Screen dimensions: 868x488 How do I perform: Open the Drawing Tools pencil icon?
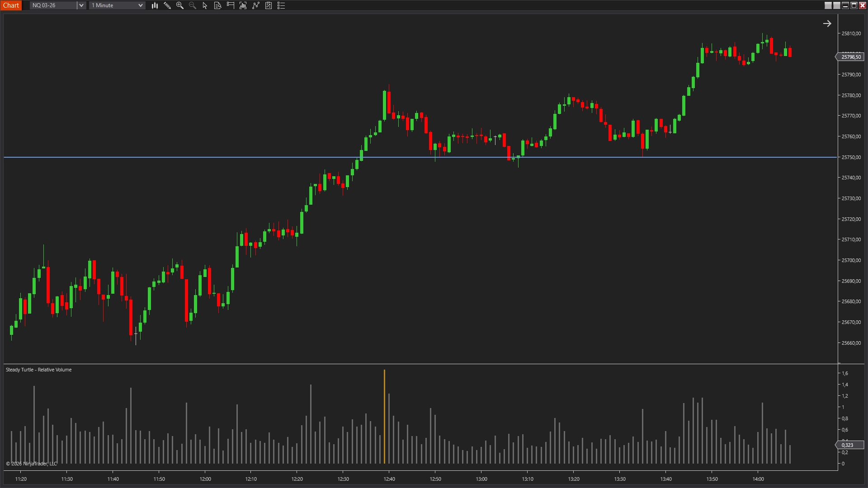pos(167,5)
